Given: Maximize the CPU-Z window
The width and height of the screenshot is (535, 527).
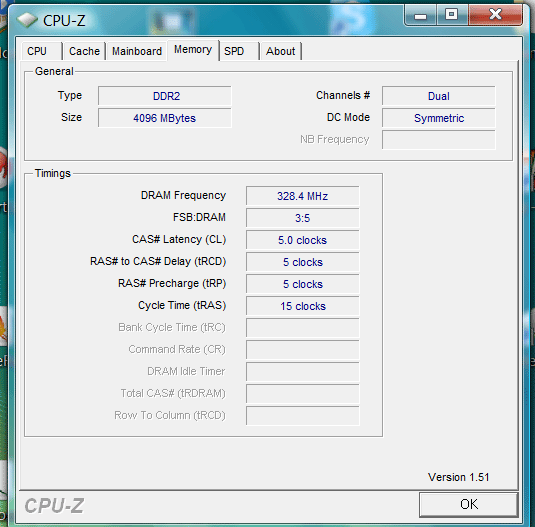Looking at the screenshot, I should click(452, 15).
